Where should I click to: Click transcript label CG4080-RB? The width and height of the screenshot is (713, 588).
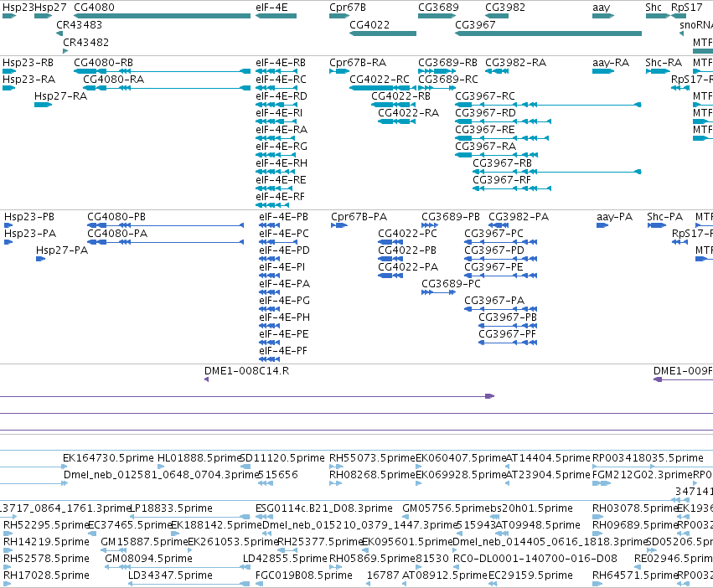103,62
